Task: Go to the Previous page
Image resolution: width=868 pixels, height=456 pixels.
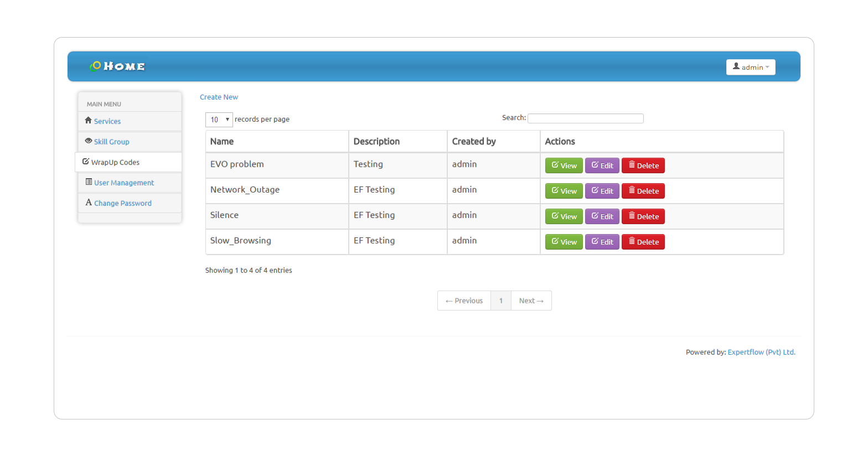Action: tap(464, 300)
